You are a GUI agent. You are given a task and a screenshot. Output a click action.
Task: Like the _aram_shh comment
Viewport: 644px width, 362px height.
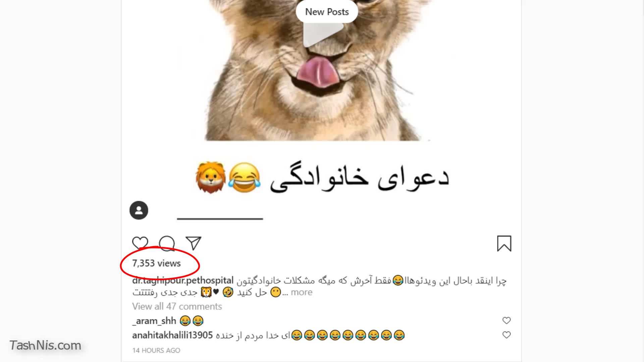[x=506, y=320]
